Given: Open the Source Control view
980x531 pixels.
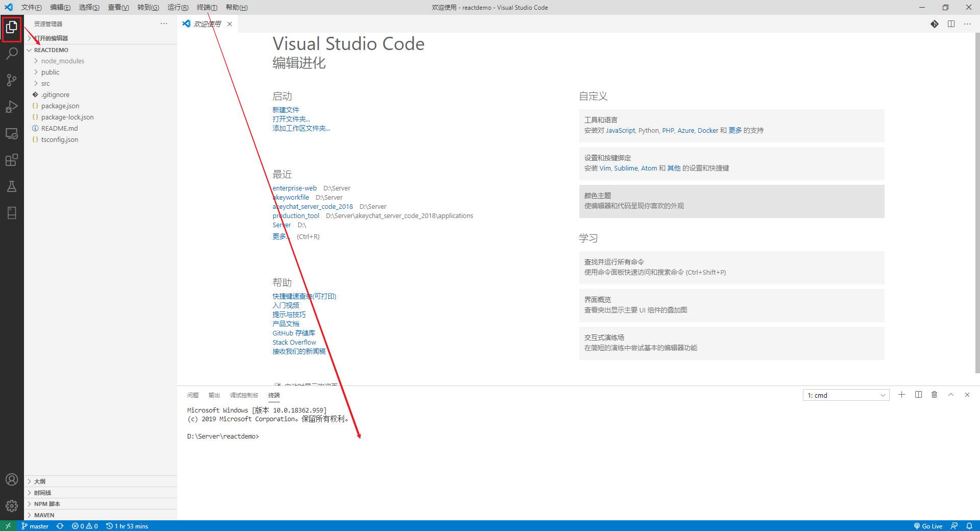Looking at the screenshot, I should (x=12, y=80).
